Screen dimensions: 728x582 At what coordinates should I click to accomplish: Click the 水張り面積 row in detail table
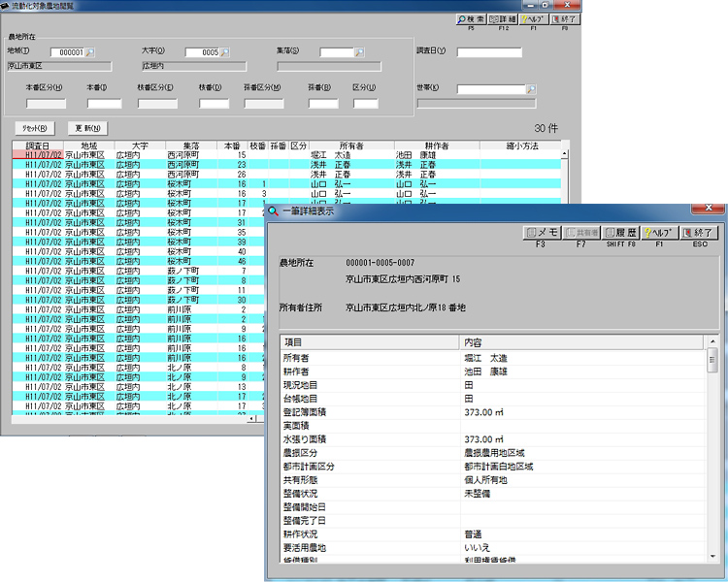(493, 439)
